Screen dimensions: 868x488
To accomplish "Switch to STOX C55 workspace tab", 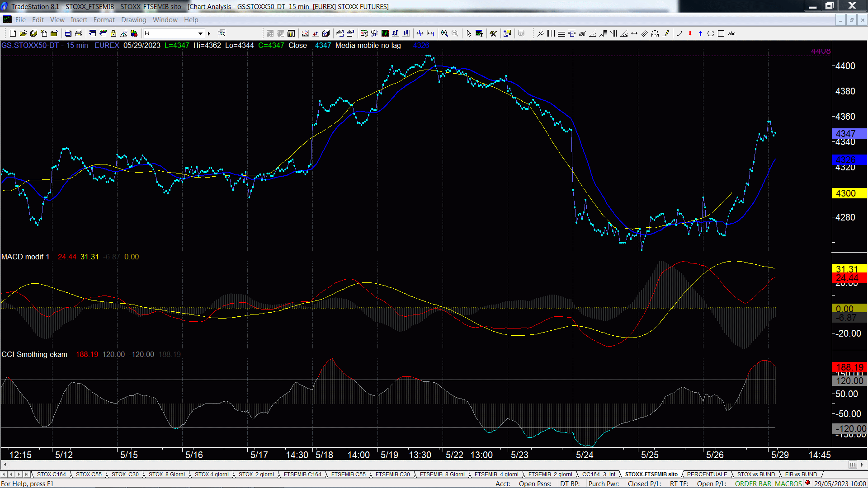I will (x=89, y=474).
